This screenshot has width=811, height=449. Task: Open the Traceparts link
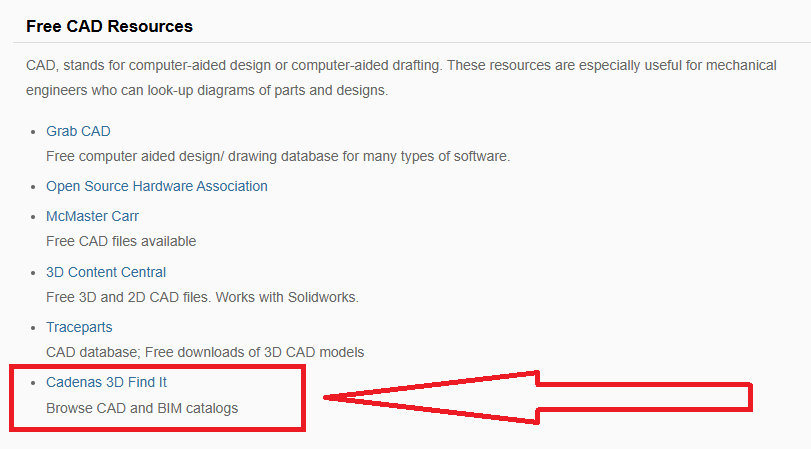[x=79, y=327]
